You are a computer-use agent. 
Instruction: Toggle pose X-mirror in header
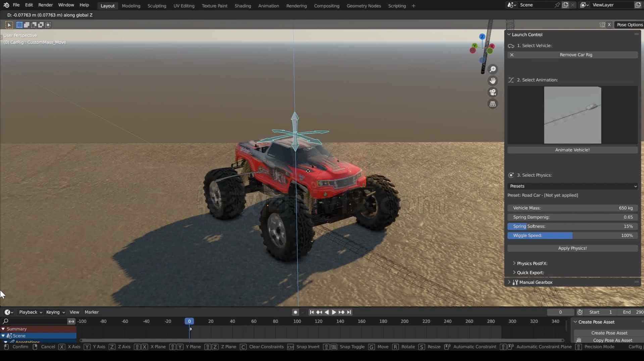tap(609, 25)
